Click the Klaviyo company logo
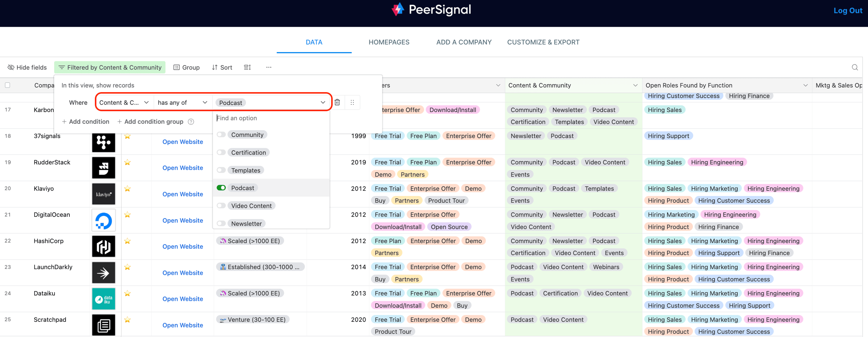This screenshot has height=337, width=868. click(x=103, y=194)
